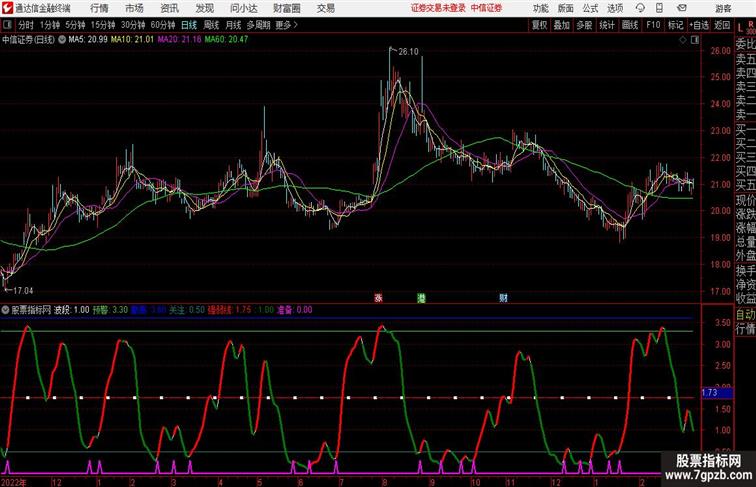
Task: Select the 日线 daily tab
Action: 189,25
